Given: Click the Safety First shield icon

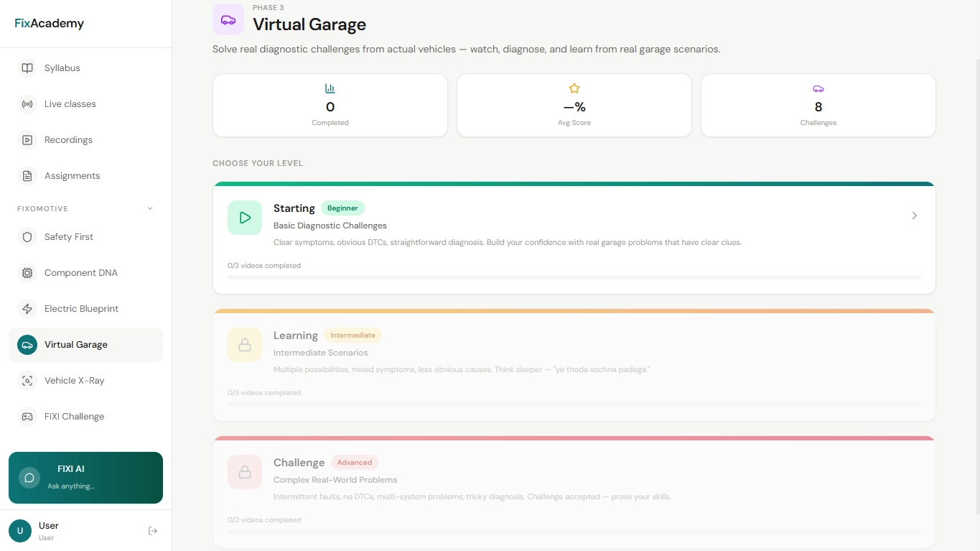Looking at the screenshot, I should coord(27,236).
